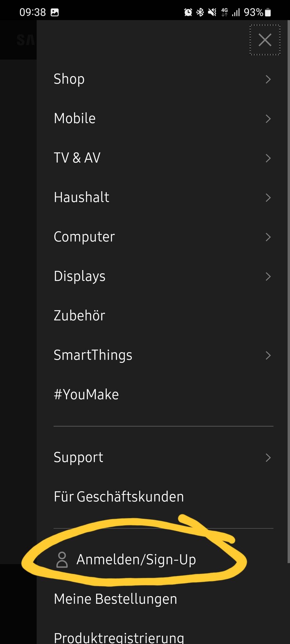
Task: Tap the battery icon in status bar
Action: (268, 13)
